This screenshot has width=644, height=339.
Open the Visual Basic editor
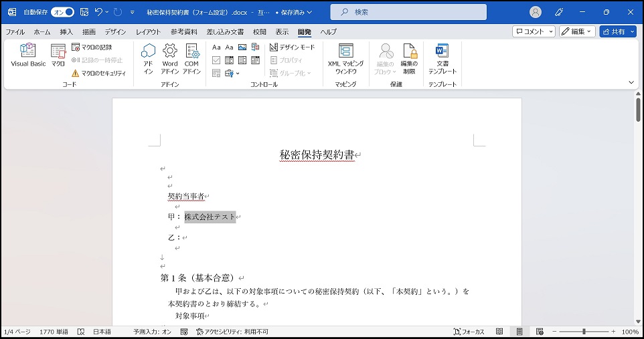point(28,55)
